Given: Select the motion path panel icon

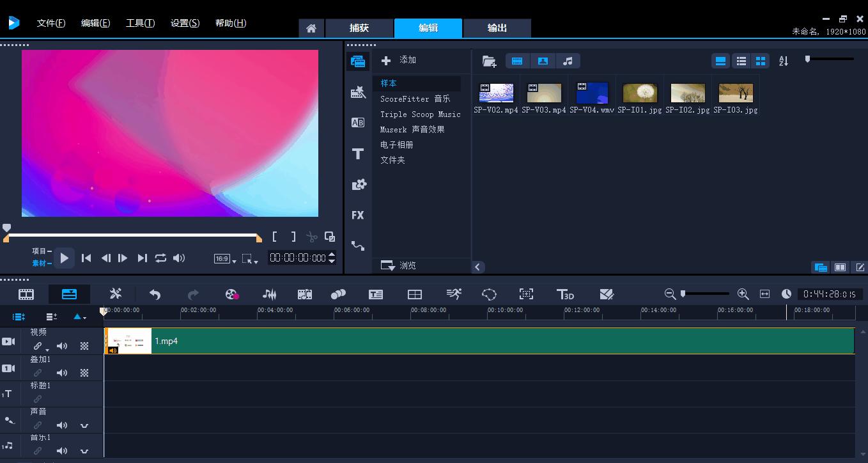Looking at the screenshot, I should (x=358, y=246).
